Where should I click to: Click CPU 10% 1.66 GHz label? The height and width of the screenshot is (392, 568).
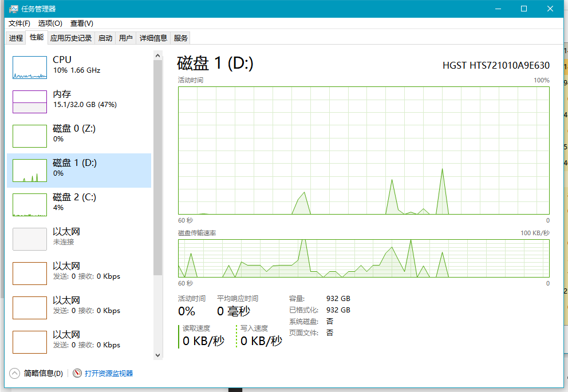(76, 65)
